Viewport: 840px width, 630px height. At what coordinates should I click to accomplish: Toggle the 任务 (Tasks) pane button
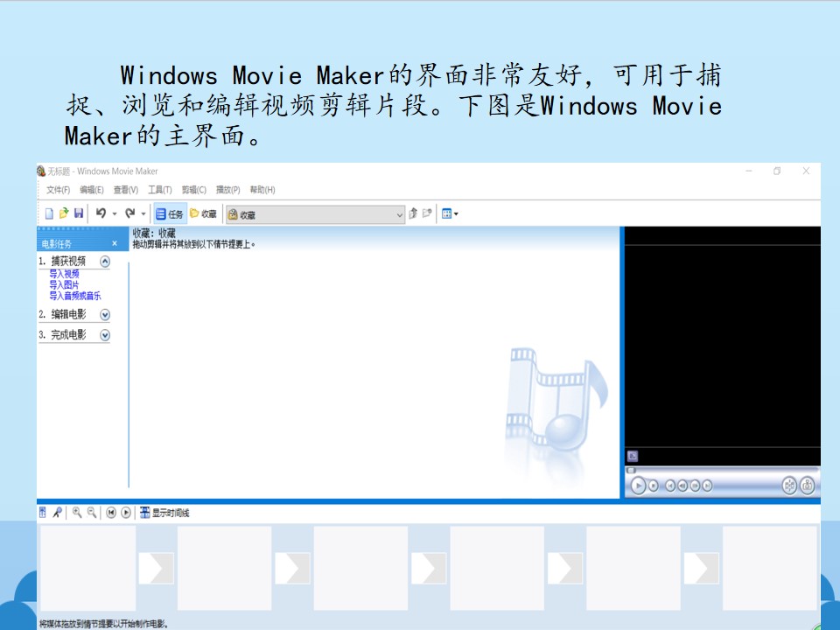(x=170, y=213)
